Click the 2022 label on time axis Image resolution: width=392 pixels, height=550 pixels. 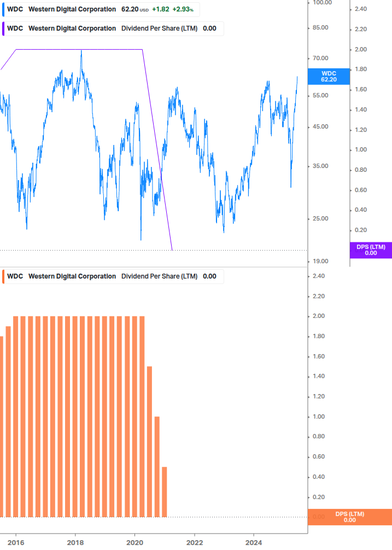(195, 543)
